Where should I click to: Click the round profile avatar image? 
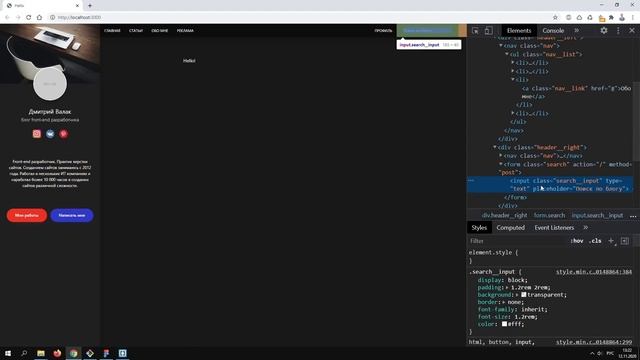pos(50,84)
